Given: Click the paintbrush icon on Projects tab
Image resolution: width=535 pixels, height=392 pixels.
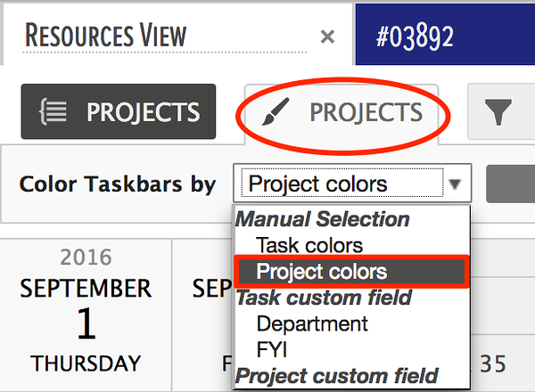Looking at the screenshot, I should click(275, 111).
